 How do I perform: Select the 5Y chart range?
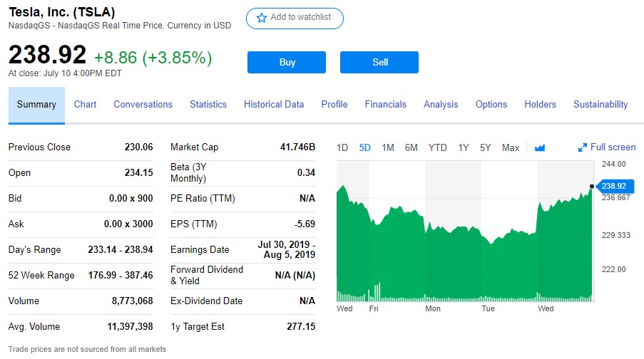(485, 147)
